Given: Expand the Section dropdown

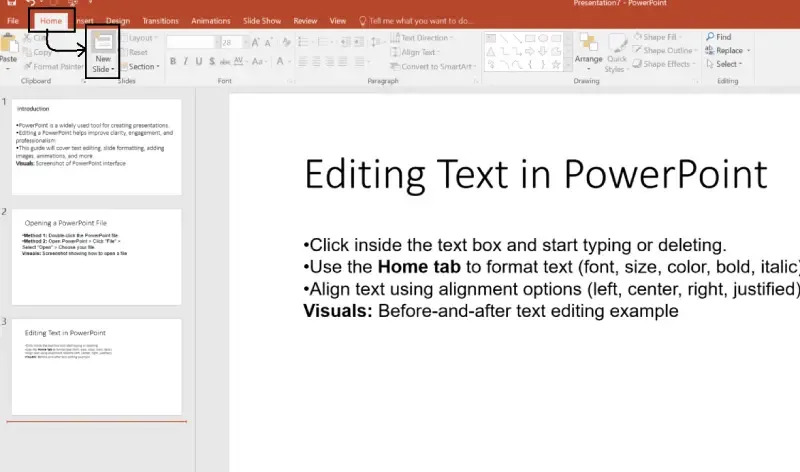Looking at the screenshot, I should point(141,67).
